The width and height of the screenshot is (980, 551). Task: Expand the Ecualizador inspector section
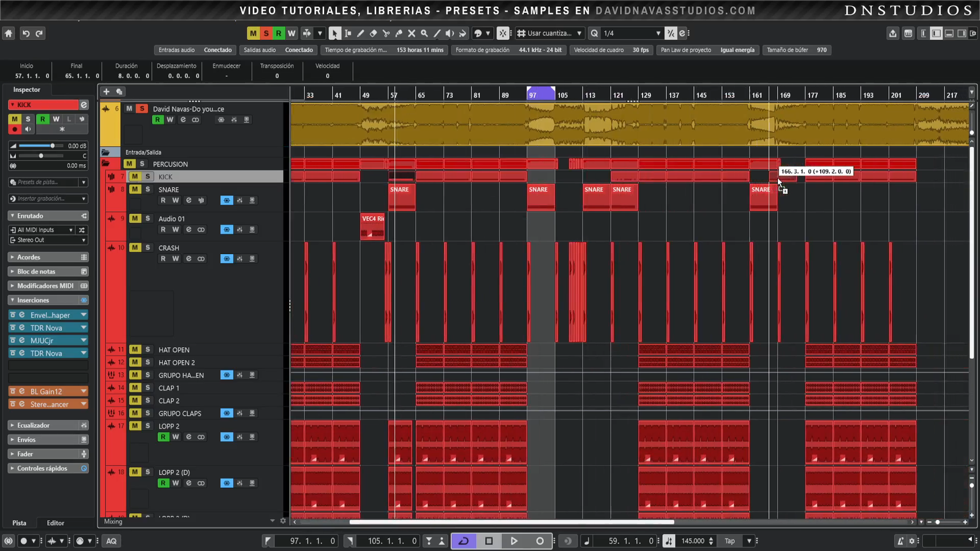[34, 425]
